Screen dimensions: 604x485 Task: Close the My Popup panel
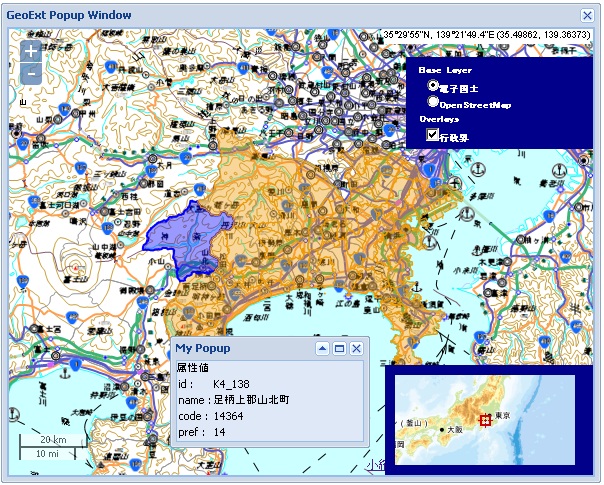click(356, 348)
